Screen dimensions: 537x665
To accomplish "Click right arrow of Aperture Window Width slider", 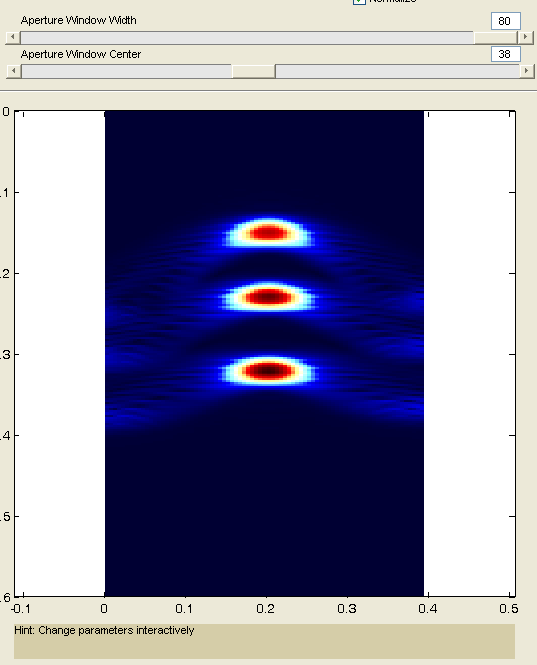I will point(526,37).
